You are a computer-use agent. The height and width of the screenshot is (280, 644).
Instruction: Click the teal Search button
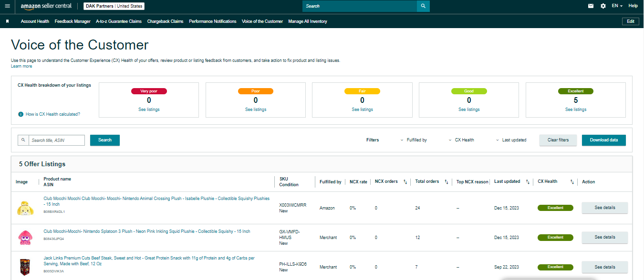tap(105, 140)
